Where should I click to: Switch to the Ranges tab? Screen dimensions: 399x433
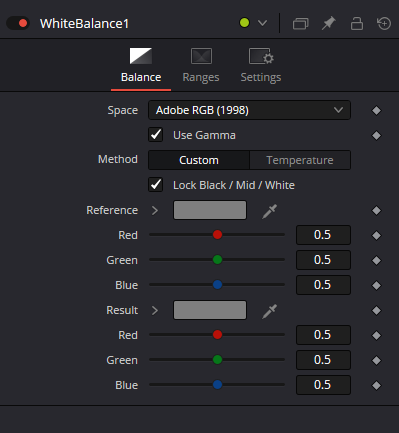(201, 66)
